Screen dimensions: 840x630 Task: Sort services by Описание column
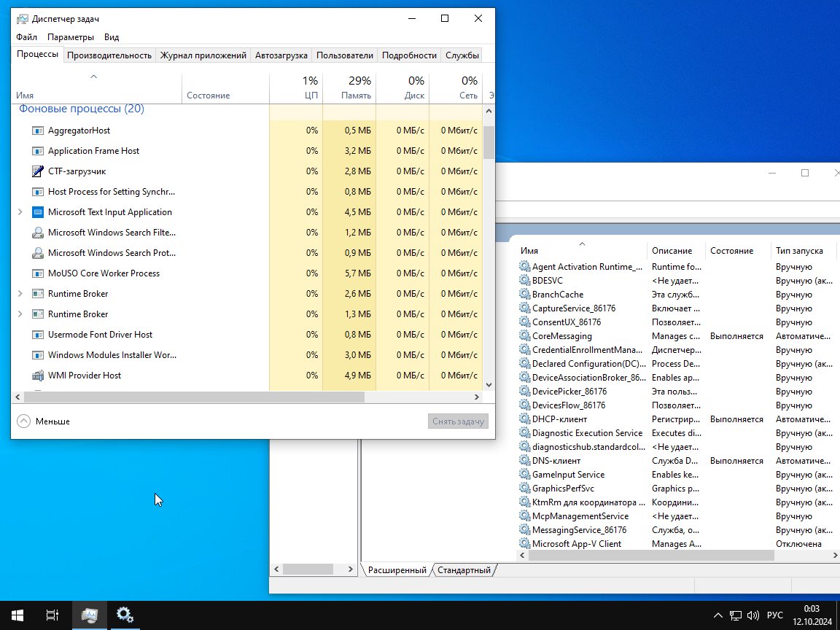676,251
